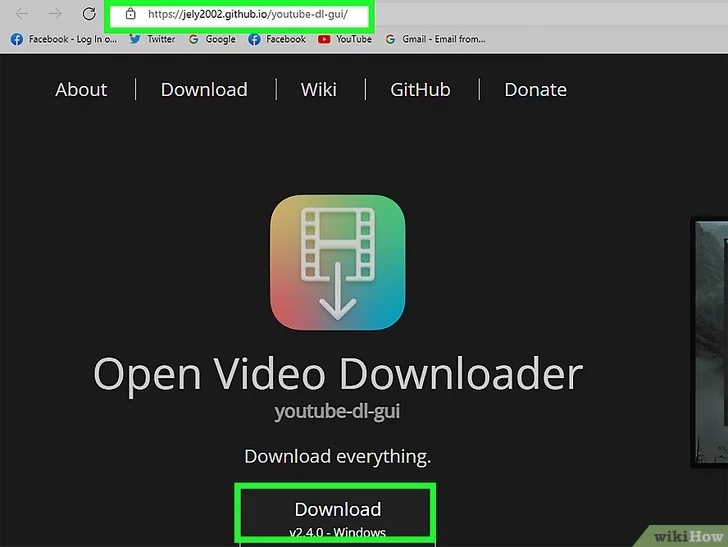Viewport: 728px width, 547px height.
Task: Visit GitHub from the navigation menu
Action: click(420, 90)
